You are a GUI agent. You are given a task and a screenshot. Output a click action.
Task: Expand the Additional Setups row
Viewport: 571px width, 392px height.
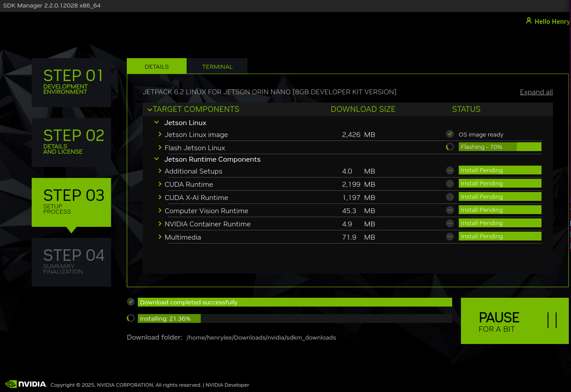coord(160,171)
